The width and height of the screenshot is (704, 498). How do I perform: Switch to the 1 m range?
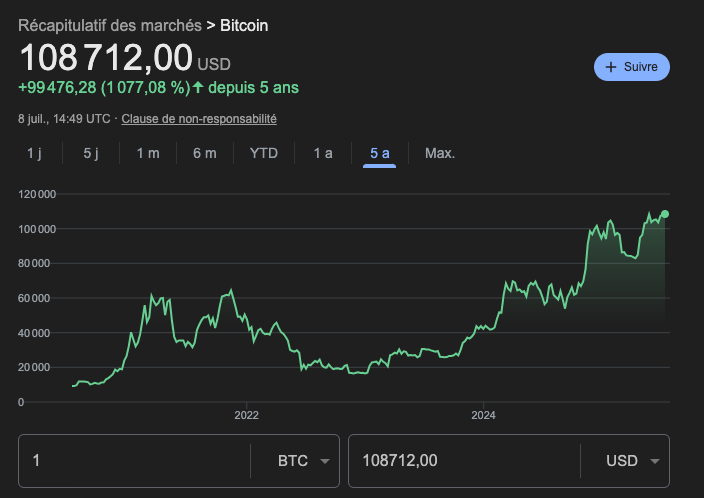(x=148, y=153)
